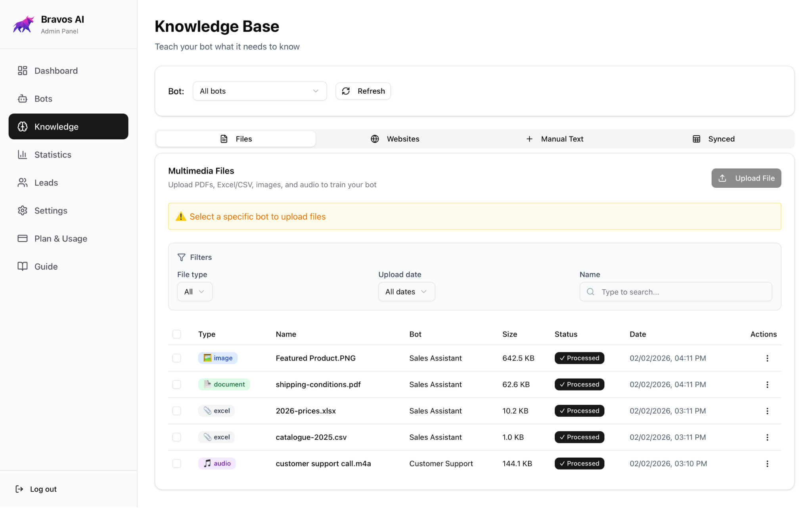Screen dimensions: 812x508
Task: Check the select-all checkbox in the table header
Action: [x=176, y=334]
